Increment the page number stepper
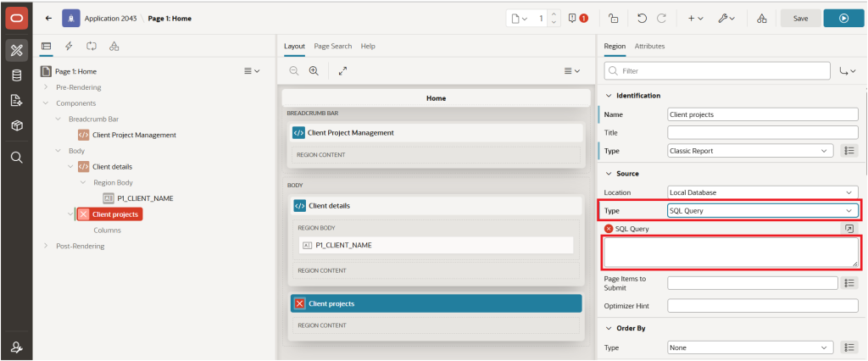Screen dimensions: 868x361 click(554, 14)
